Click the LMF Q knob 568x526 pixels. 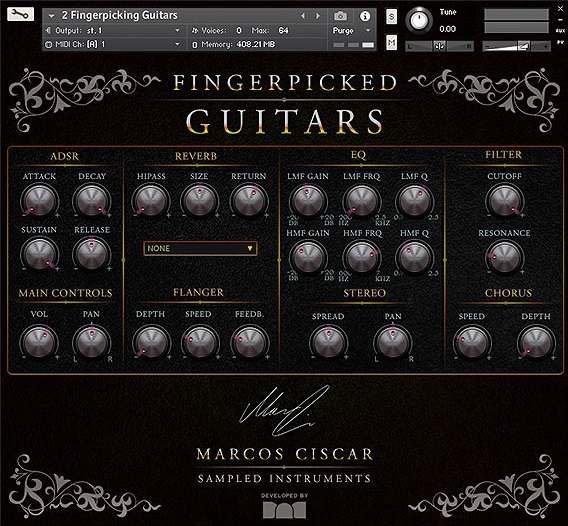click(414, 201)
